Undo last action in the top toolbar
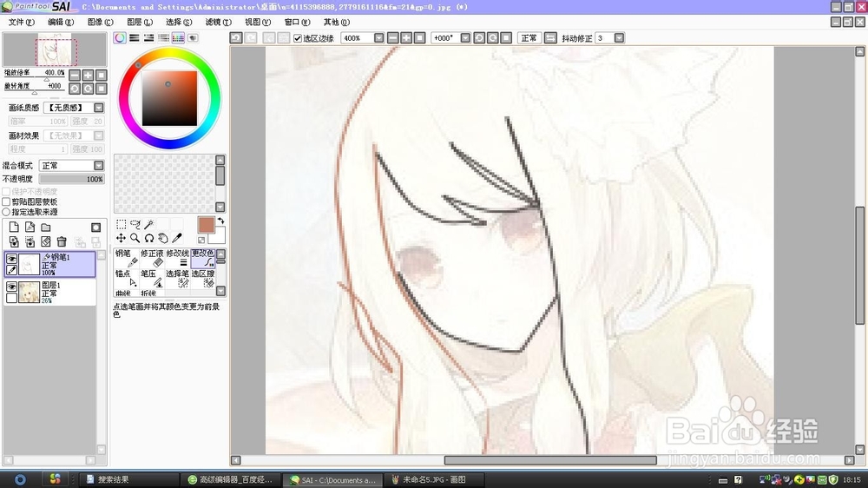 [236, 37]
